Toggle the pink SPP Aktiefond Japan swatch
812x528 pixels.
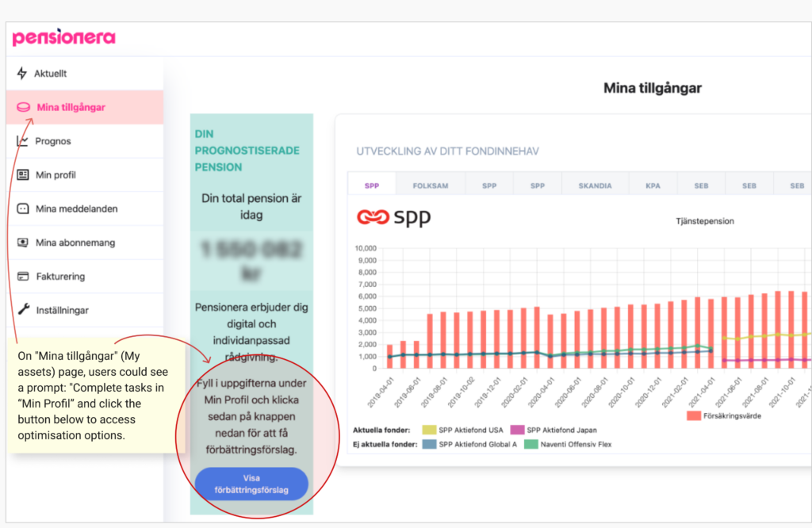(x=517, y=430)
